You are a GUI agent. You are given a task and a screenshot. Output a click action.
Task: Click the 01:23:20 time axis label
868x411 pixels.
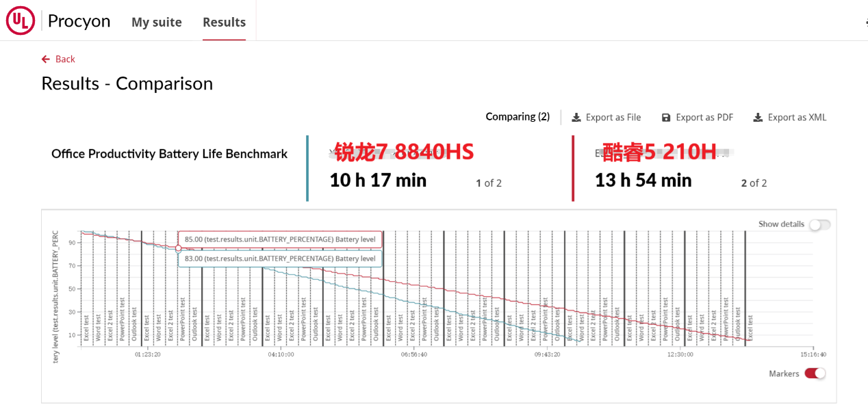tap(148, 354)
